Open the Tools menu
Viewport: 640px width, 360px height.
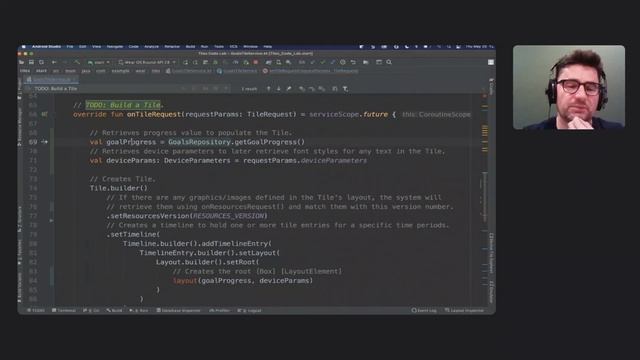pyautogui.click(x=219, y=47)
